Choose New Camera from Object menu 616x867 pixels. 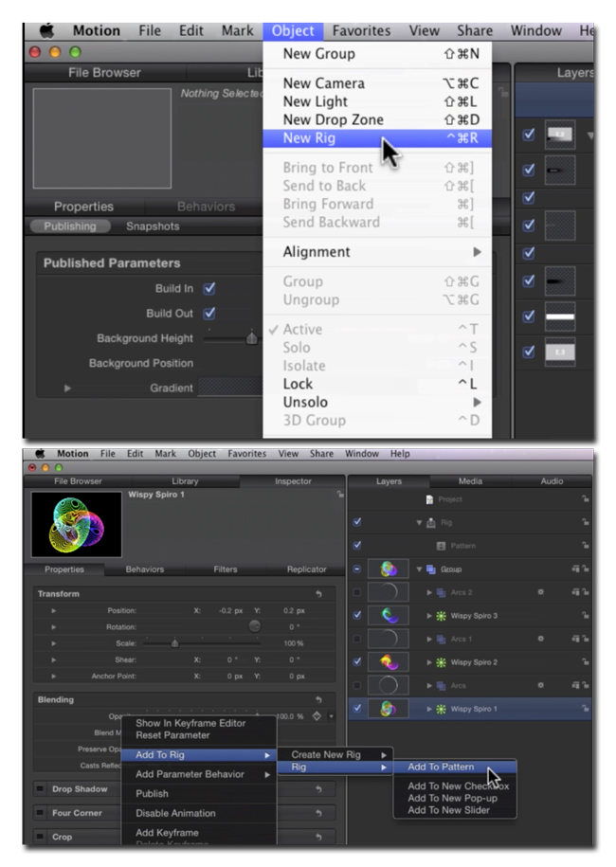[377, 83]
